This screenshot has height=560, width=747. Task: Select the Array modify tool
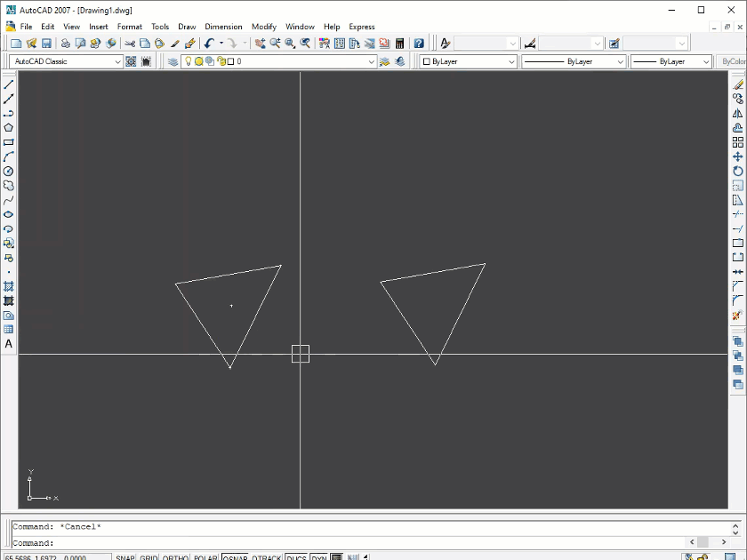pyautogui.click(x=738, y=142)
